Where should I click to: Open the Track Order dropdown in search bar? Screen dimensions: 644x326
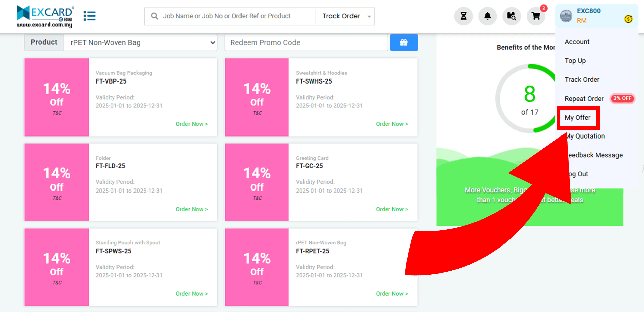pyautogui.click(x=344, y=16)
